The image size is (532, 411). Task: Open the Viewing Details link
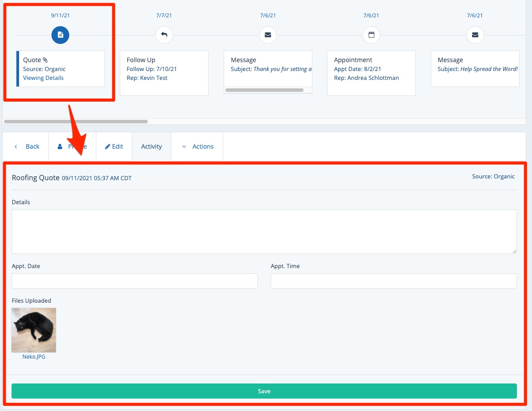43,78
